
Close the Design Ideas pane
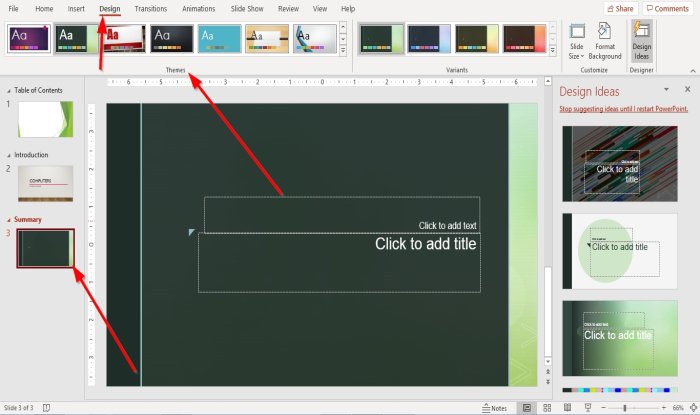coord(688,90)
